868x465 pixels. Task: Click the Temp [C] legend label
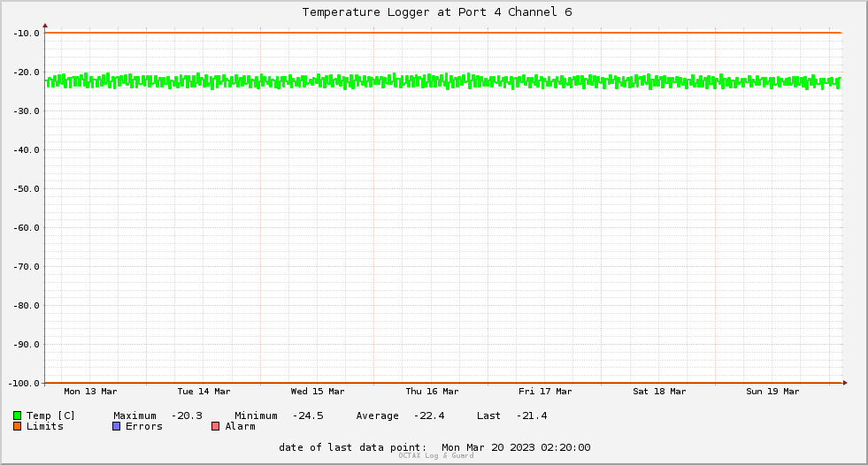click(50, 415)
